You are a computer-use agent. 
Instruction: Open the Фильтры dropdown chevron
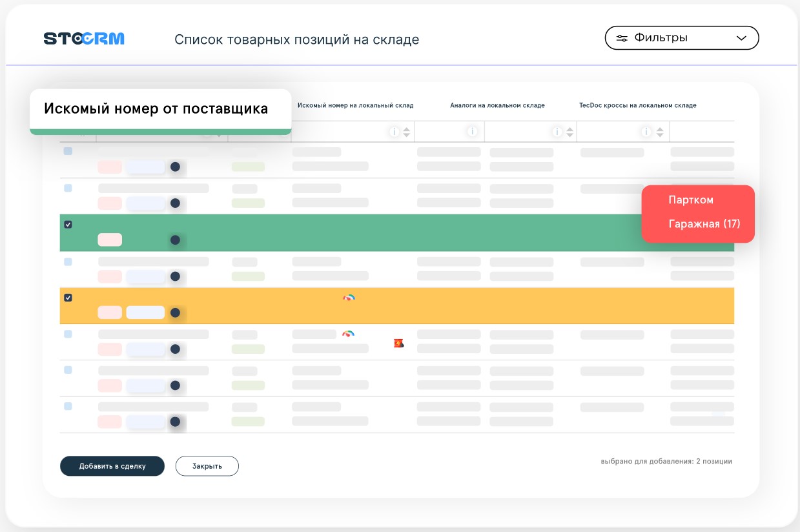click(x=741, y=38)
